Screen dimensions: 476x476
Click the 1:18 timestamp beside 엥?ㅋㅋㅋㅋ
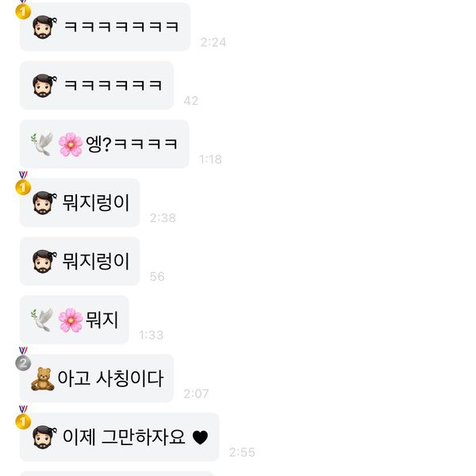(210, 159)
